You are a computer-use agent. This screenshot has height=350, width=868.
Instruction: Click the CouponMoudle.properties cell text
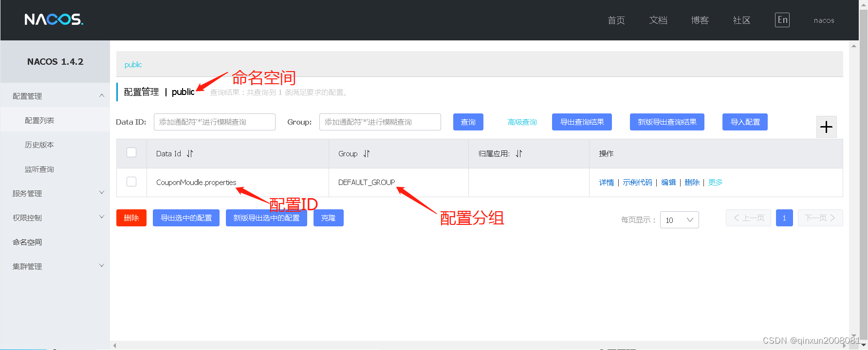click(196, 183)
